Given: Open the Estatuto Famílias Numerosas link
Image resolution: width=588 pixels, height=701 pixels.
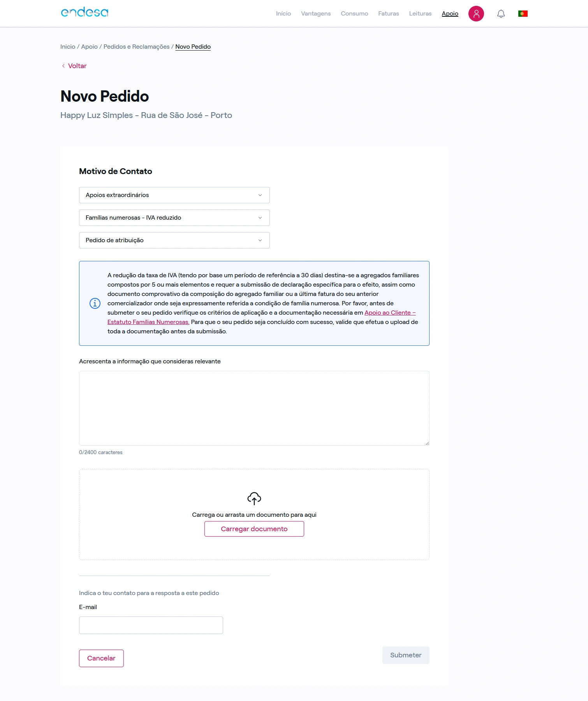Looking at the screenshot, I should pyautogui.click(x=148, y=322).
